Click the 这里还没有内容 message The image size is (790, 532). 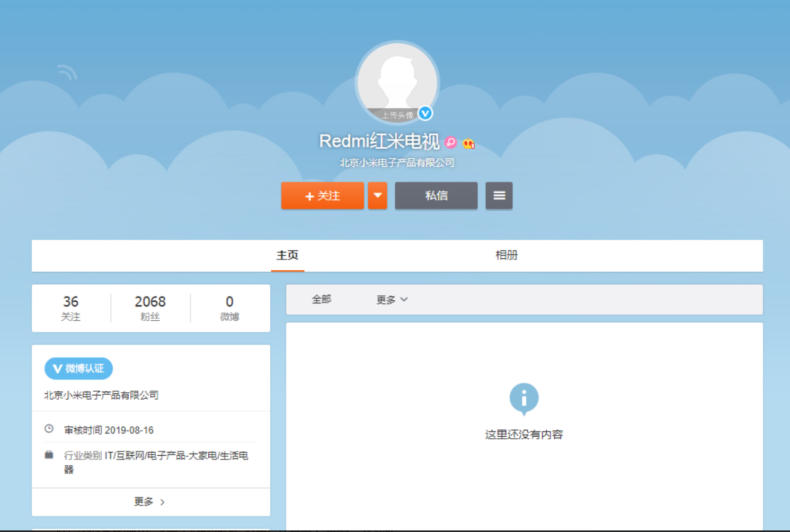(x=524, y=435)
